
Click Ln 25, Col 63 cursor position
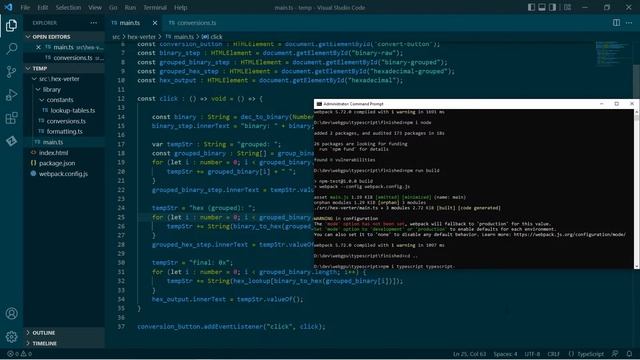coord(469,354)
